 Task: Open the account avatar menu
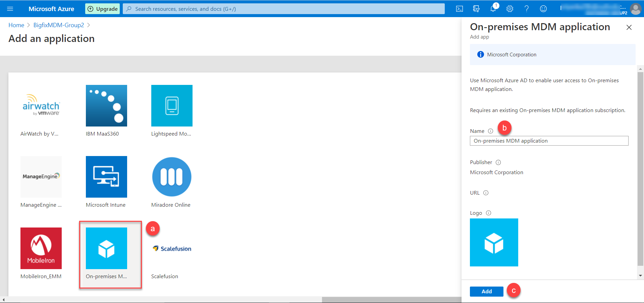click(x=636, y=9)
